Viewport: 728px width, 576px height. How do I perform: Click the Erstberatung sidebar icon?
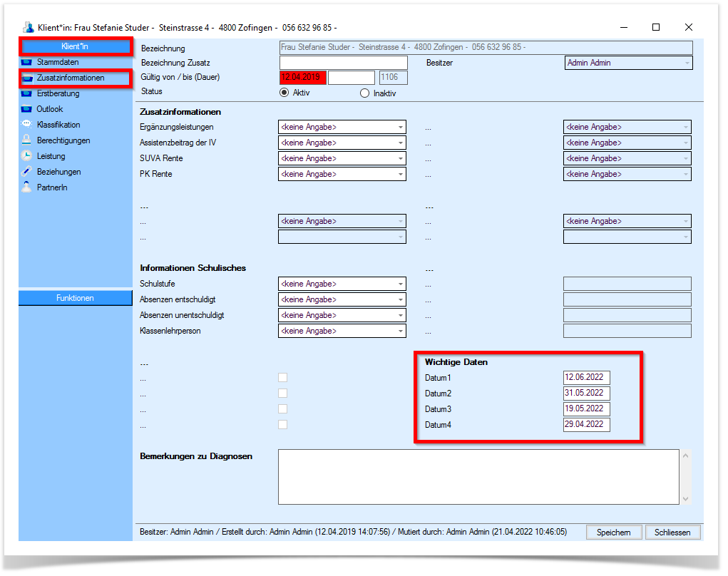[27, 94]
